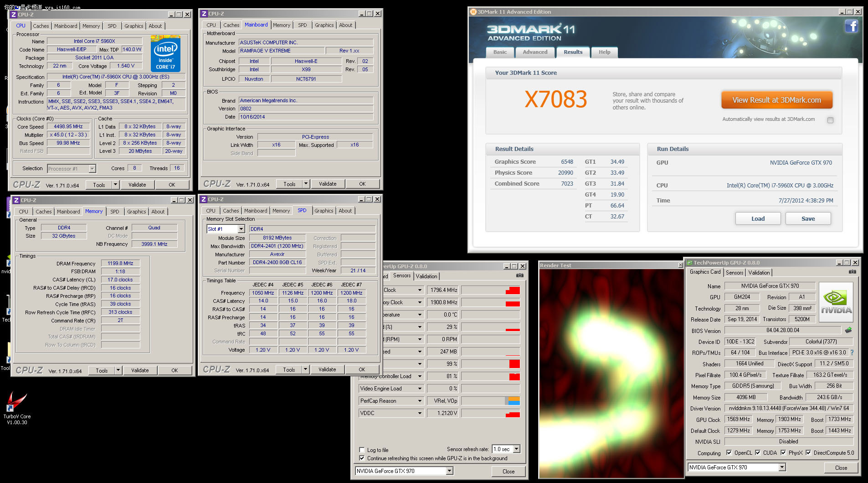This screenshot has height=483, width=868.
Task: Open the Caches tab in CPU-Z CPU window
Action: click(x=41, y=26)
